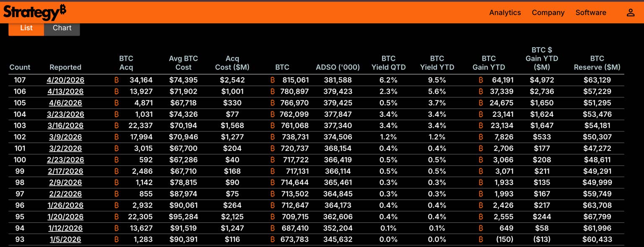Image resolution: width=644 pixels, height=247 pixels.
Task: Open the 4/13/2026 report link
Action: [65, 91]
